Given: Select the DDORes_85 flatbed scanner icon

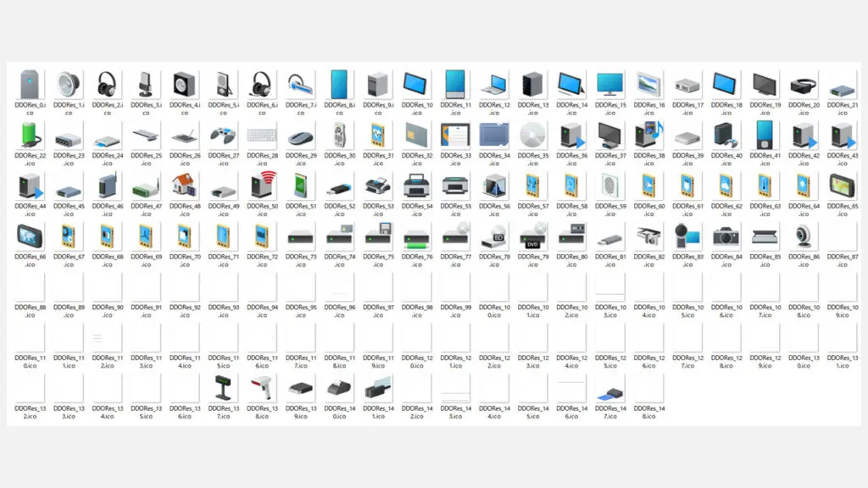Looking at the screenshot, I should click(x=765, y=238).
